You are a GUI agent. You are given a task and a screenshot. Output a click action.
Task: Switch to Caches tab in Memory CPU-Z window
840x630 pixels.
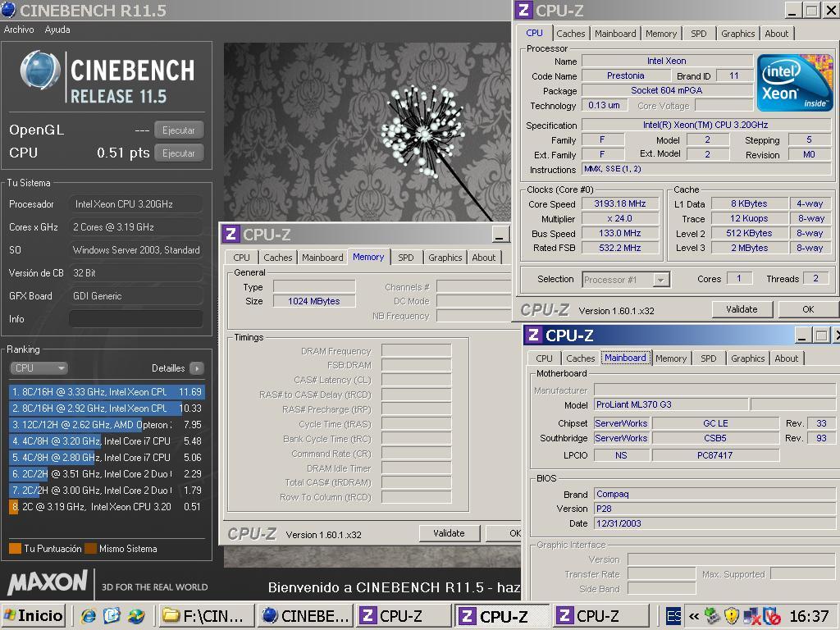(x=278, y=258)
